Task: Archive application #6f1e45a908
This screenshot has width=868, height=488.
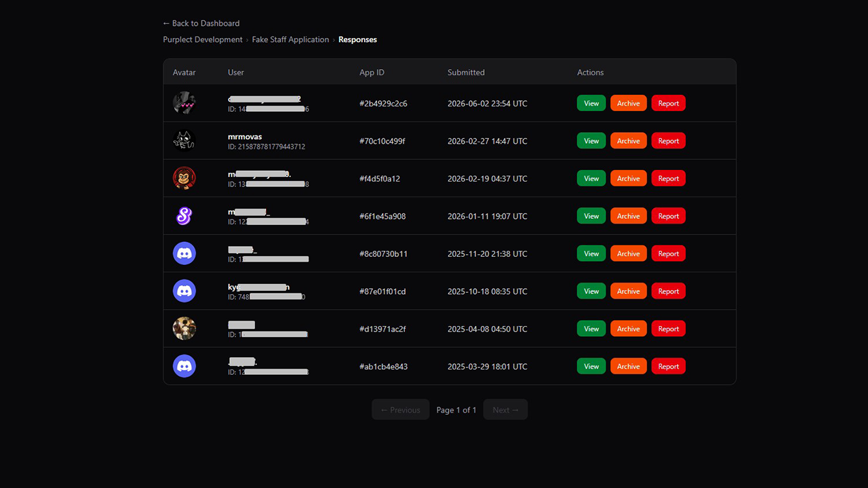Action: (629, 216)
